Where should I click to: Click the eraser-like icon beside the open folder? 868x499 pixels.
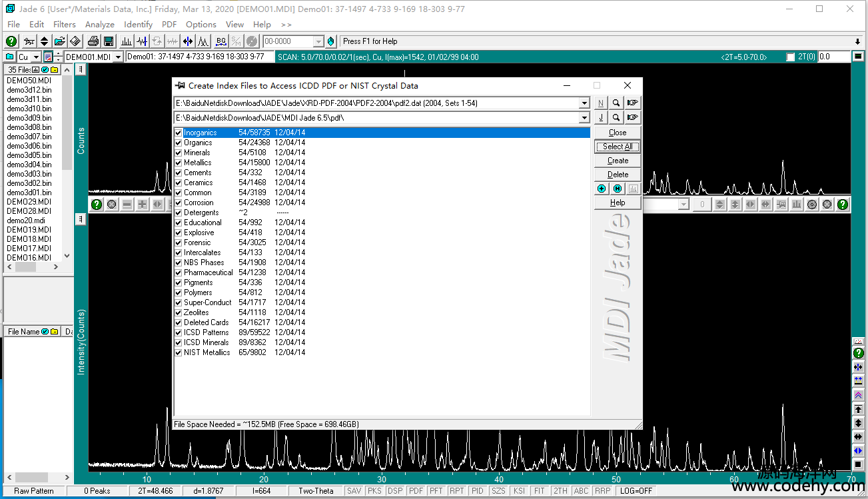pyautogui.click(x=75, y=41)
